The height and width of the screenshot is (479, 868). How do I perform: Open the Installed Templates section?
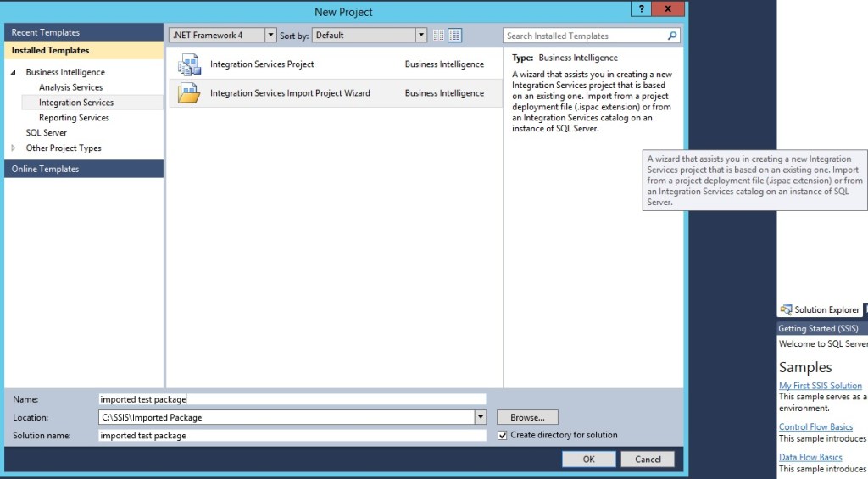click(x=84, y=50)
